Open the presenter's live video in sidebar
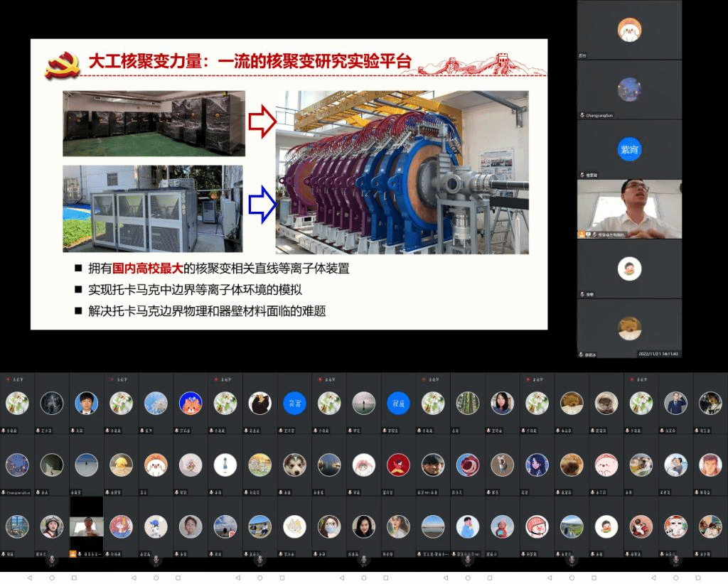The width and height of the screenshot is (728, 584). 629,207
